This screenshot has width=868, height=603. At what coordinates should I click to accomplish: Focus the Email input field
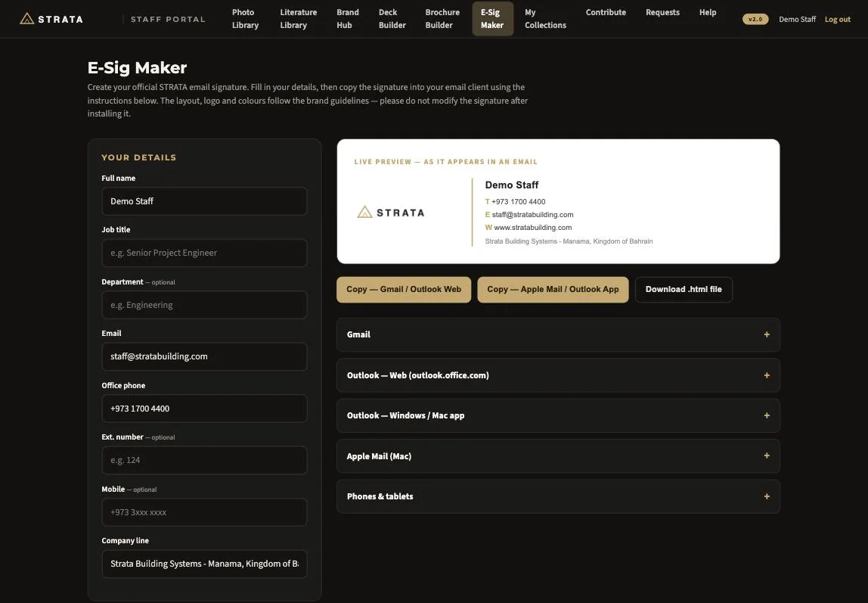point(204,356)
